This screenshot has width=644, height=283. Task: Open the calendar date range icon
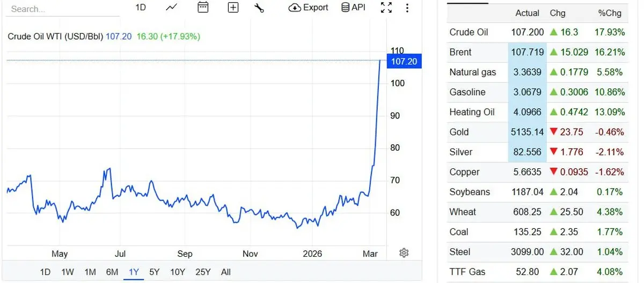click(203, 8)
